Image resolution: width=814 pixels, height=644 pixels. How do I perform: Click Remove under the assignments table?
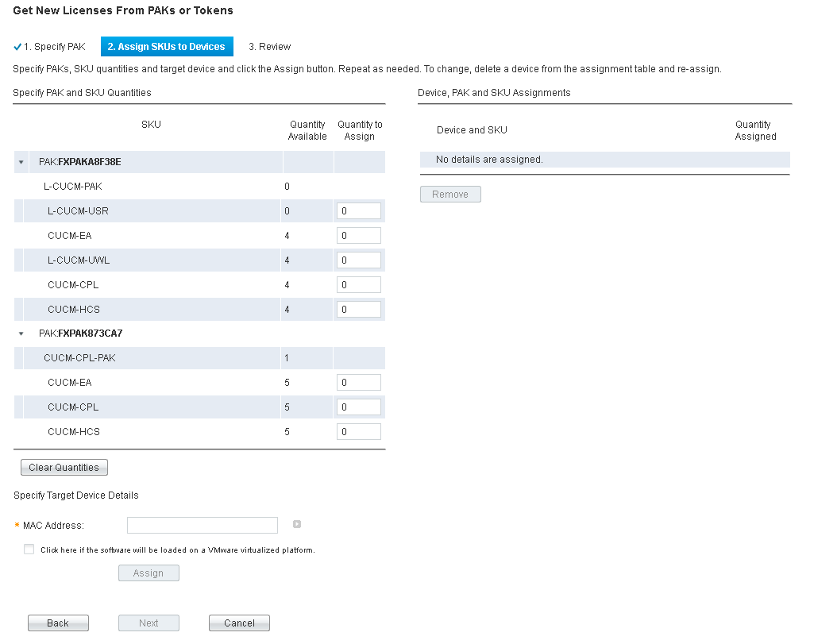[x=450, y=194]
